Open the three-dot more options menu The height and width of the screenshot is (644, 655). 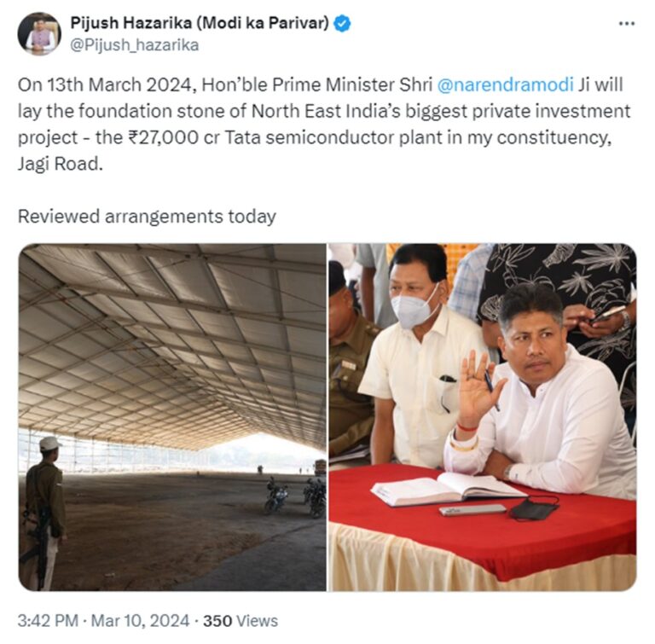click(x=626, y=24)
